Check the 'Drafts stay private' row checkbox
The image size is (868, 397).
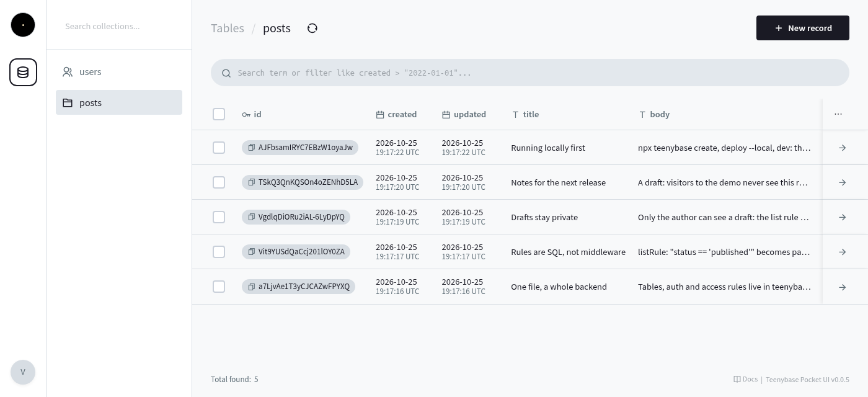(x=219, y=217)
